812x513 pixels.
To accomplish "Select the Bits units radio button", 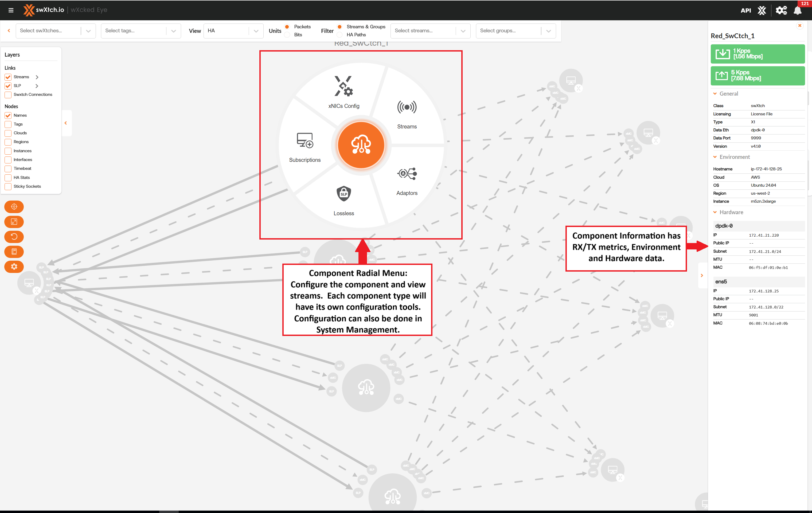I will point(287,35).
